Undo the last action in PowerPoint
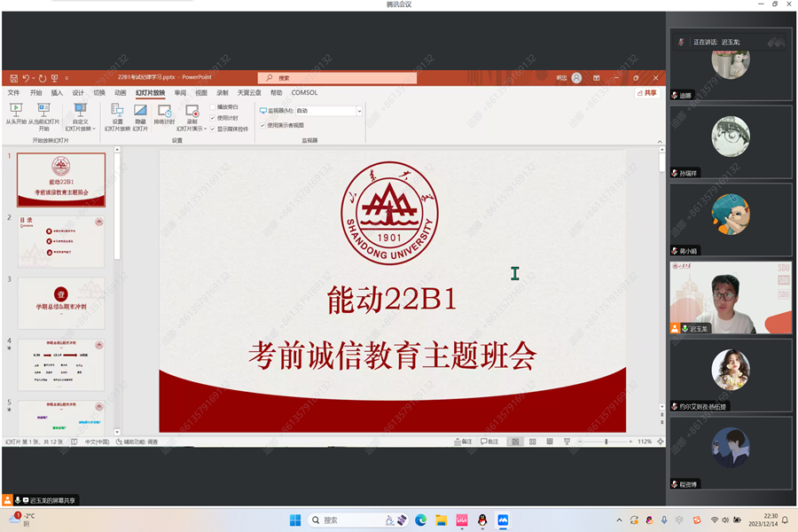Screen dimensions: 798x532 [26, 78]
